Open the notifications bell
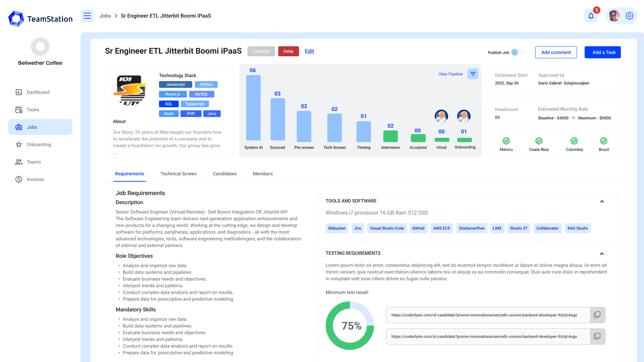The image size is (644, 362). pos(591,16)
